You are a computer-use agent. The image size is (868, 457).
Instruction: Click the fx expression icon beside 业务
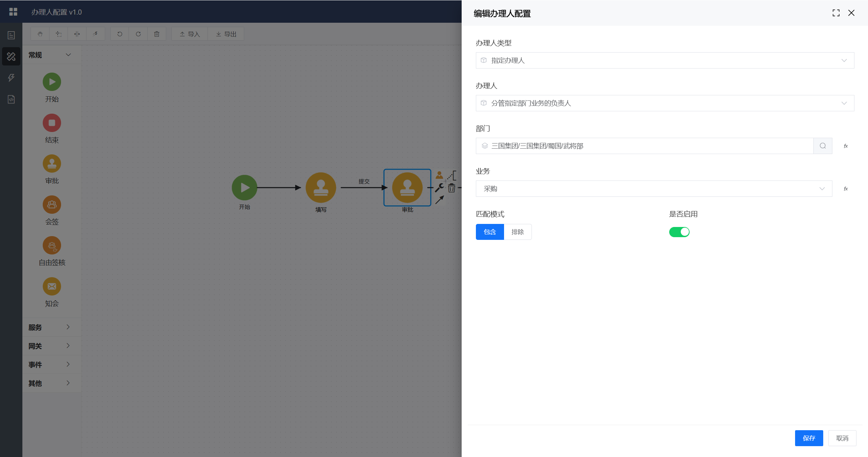(x=846, y=189)
